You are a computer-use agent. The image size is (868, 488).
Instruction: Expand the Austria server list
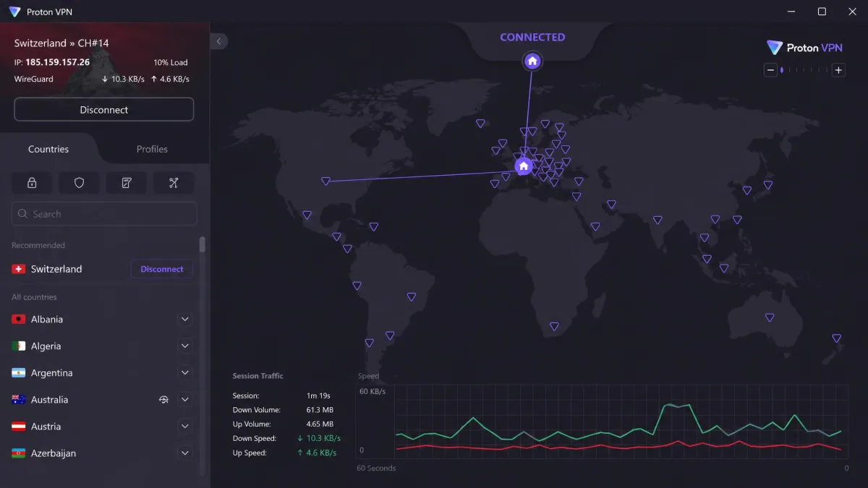pos(185,427)
